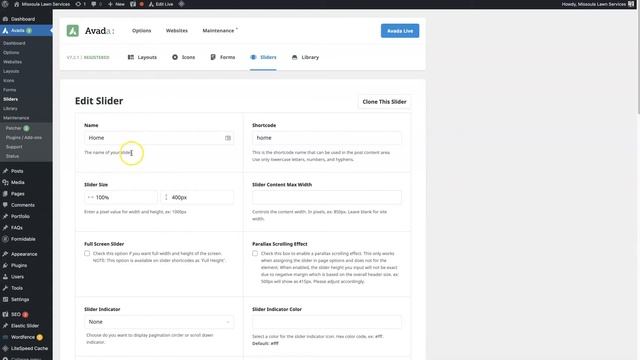
Task: Open Websites in the Avada sidebar submenu
Action: pos(13,62)
